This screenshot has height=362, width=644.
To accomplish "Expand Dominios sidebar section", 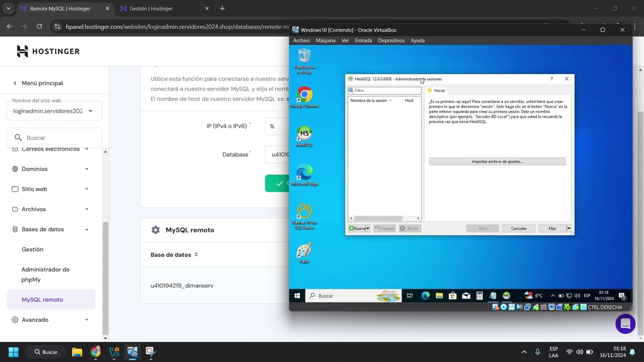I will 51,169.
